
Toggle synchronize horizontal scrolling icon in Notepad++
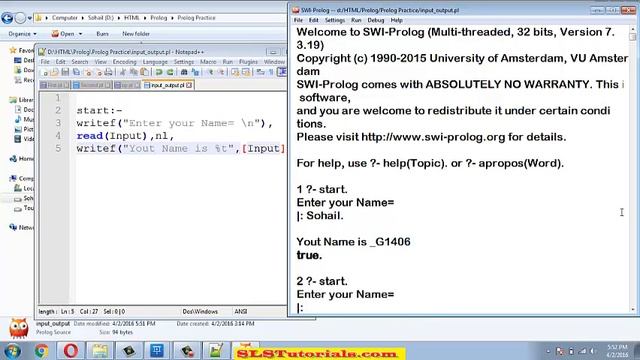coord(246,72)
